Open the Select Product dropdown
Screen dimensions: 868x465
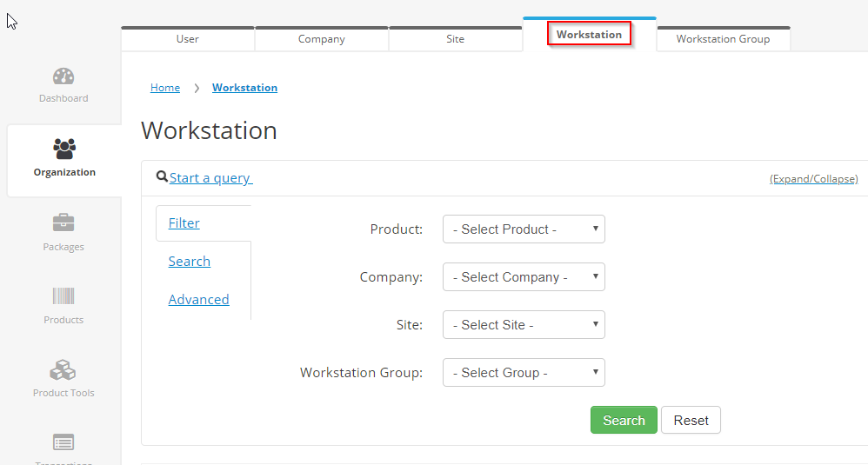pyautogui.click(x=524, y=229)
